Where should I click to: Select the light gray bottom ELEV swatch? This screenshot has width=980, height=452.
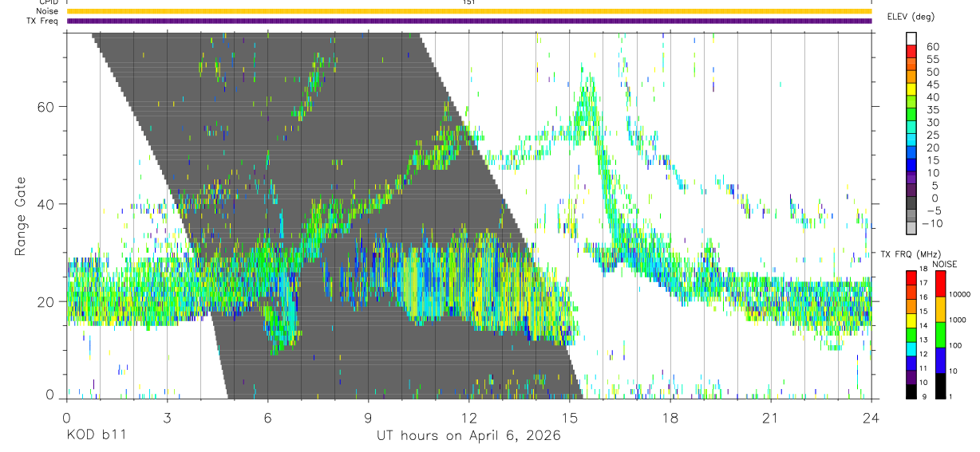pyautogui.click(x=911, y=228)
